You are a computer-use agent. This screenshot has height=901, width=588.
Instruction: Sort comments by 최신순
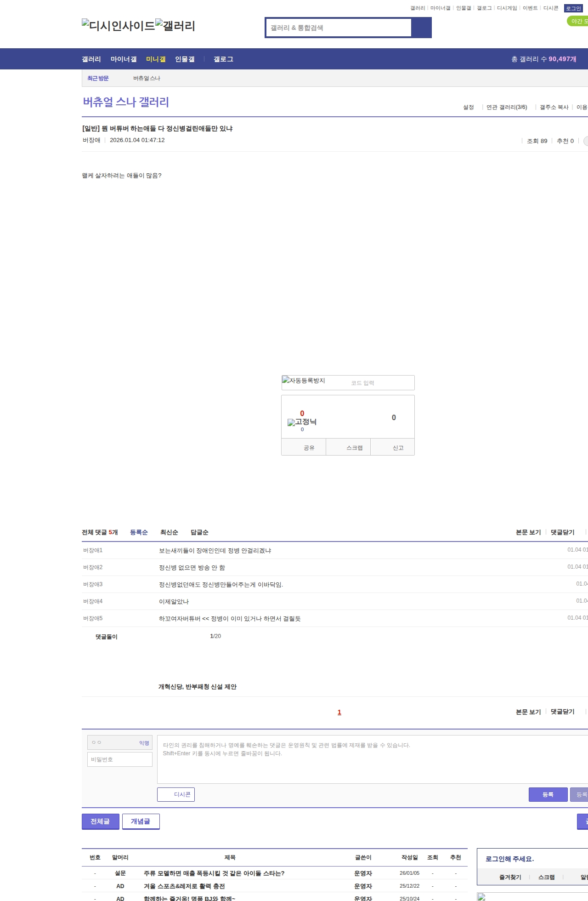(169, 532)
